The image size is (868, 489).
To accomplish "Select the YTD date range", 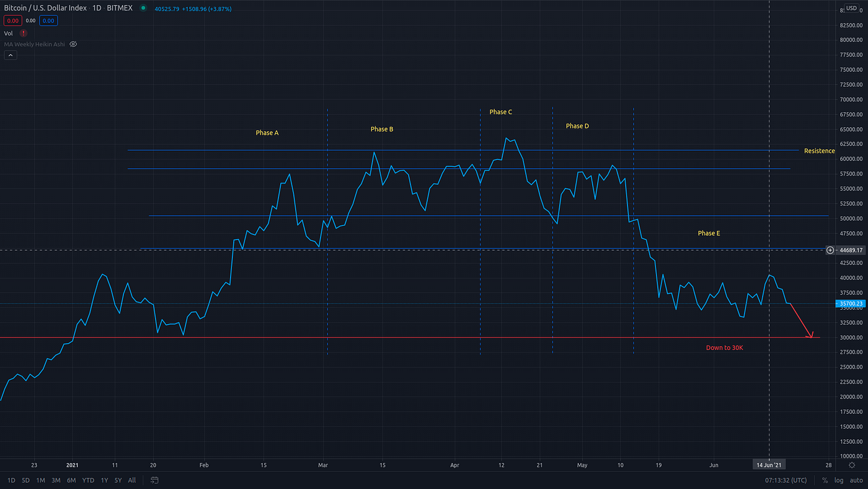I will pyautogui.click(x=88, y=480).
